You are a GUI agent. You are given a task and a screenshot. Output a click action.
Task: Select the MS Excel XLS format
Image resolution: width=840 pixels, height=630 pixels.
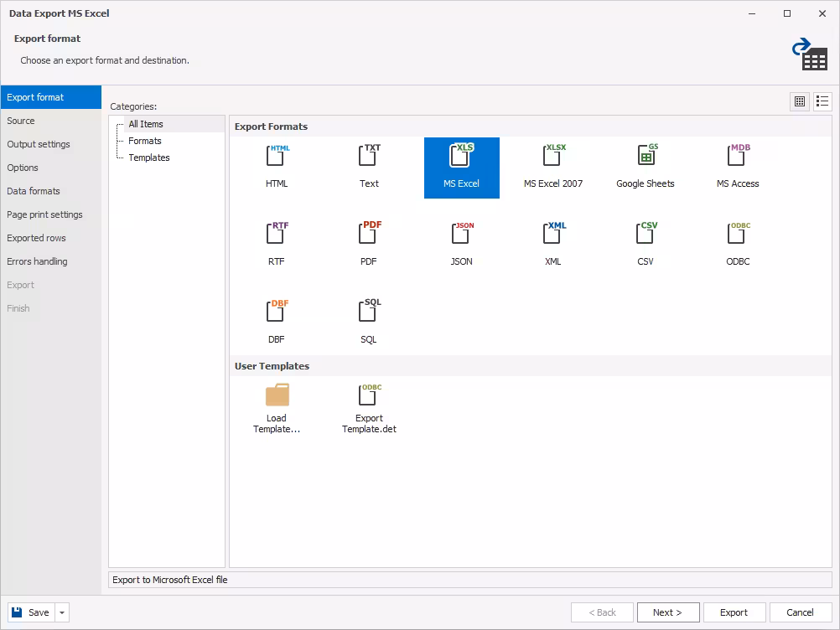tap(461, 168)
